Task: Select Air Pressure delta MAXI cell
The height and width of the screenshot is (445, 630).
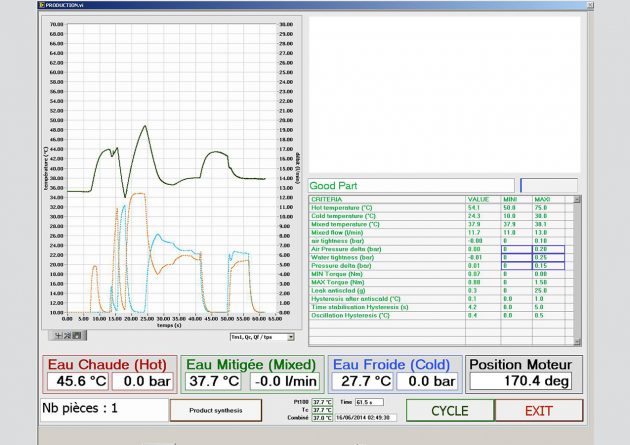Action: [x=548, y=248]
